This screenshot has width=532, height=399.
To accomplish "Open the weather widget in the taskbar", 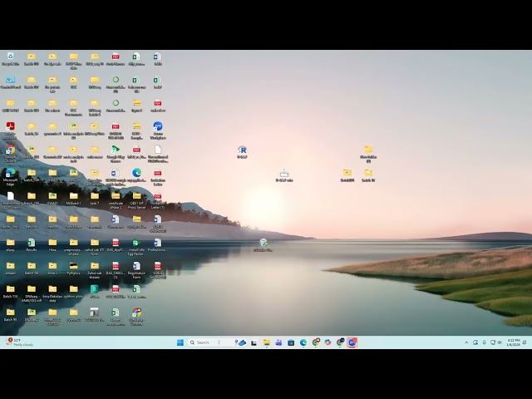I will (18, 342).
